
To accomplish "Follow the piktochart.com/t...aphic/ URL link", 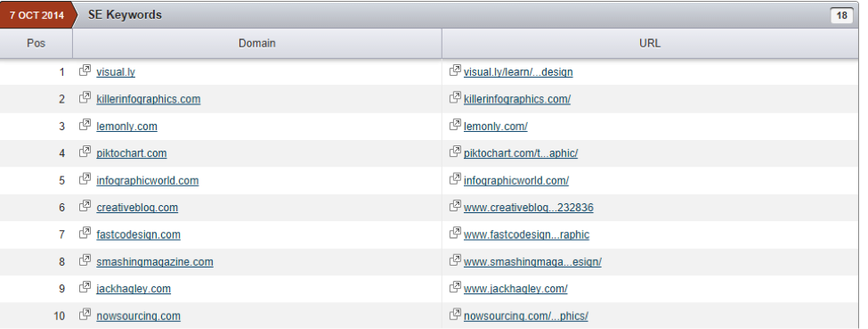I will [521, 153].
